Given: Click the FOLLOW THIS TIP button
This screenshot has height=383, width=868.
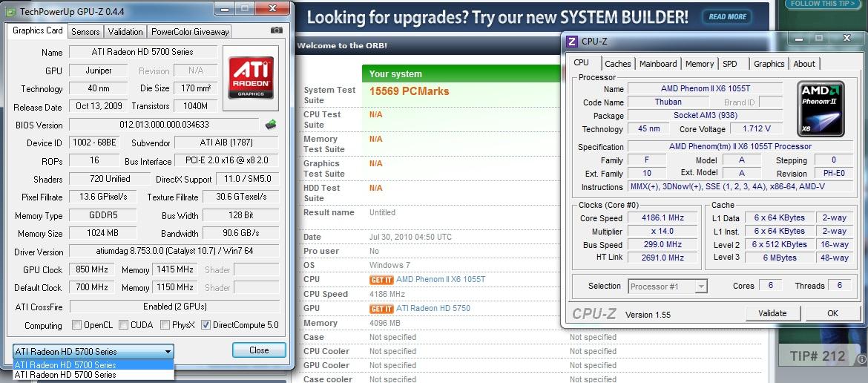Looking at the screenshot, I should [821, 4].
